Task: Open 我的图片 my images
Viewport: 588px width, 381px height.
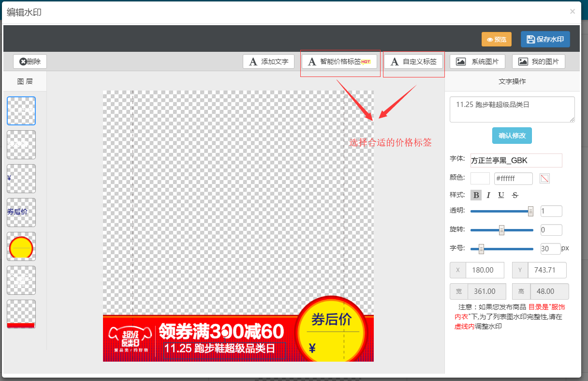Action: coord(538,61)
